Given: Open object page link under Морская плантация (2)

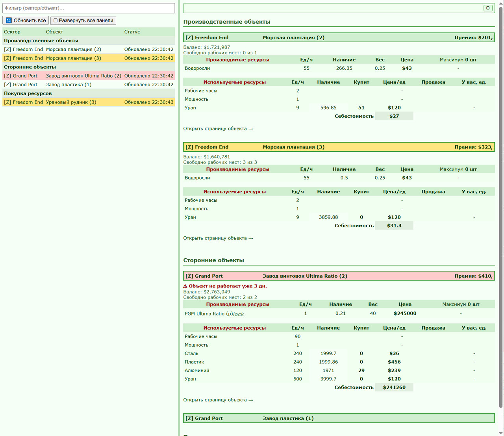Looking at the screenshot, I should 218,129.
